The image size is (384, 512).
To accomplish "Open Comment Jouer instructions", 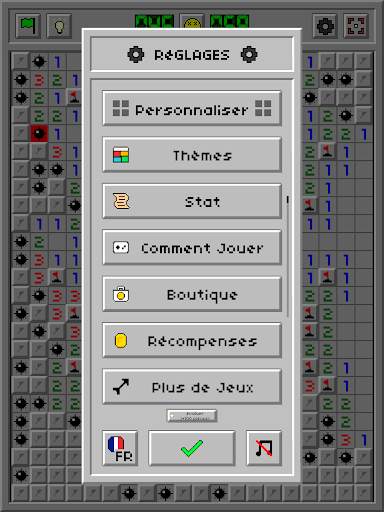I will 192,248.
